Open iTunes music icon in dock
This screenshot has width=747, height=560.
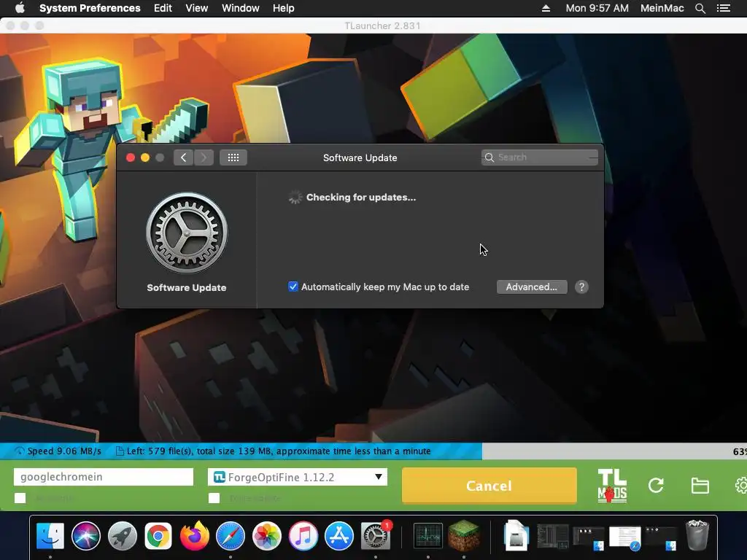303,536
